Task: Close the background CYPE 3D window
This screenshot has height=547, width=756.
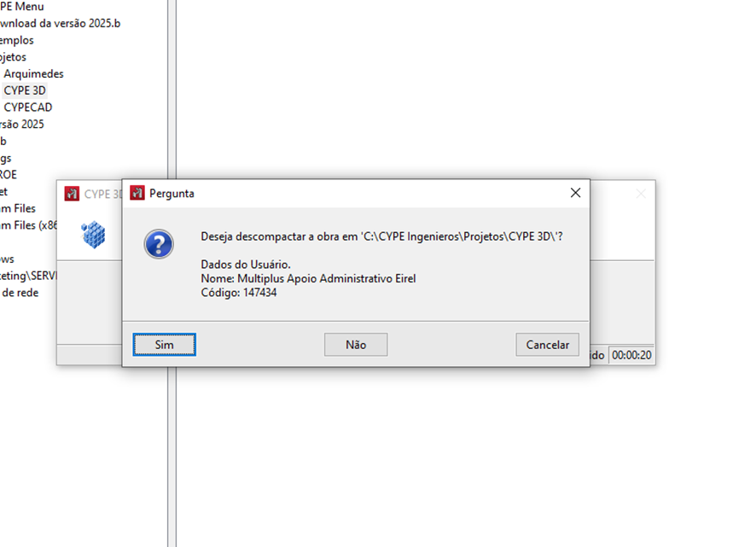Action: click(641, 194)
